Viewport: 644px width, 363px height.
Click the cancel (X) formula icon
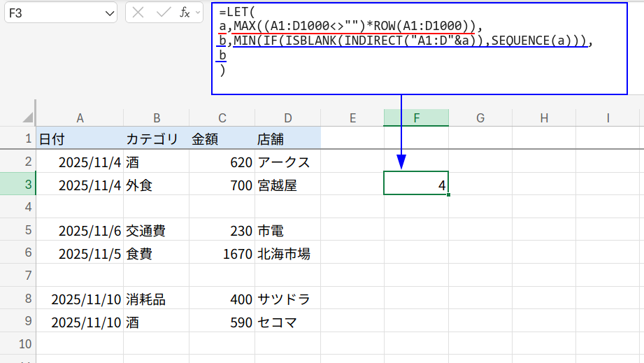(x=138, y=13)
